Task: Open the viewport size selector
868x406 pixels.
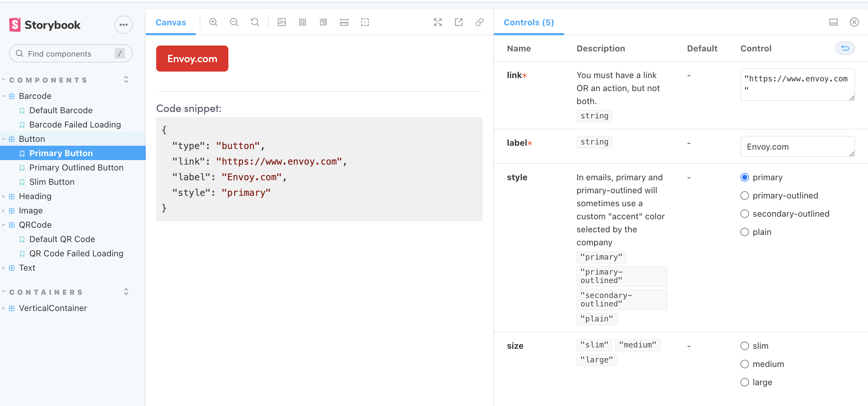Action: coord(323,22)
